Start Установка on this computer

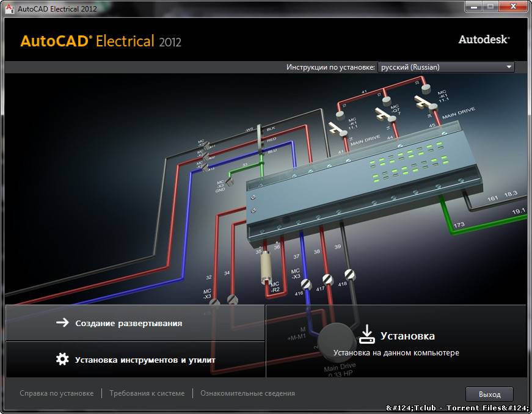pyautogui.click(x=407, y=336)
